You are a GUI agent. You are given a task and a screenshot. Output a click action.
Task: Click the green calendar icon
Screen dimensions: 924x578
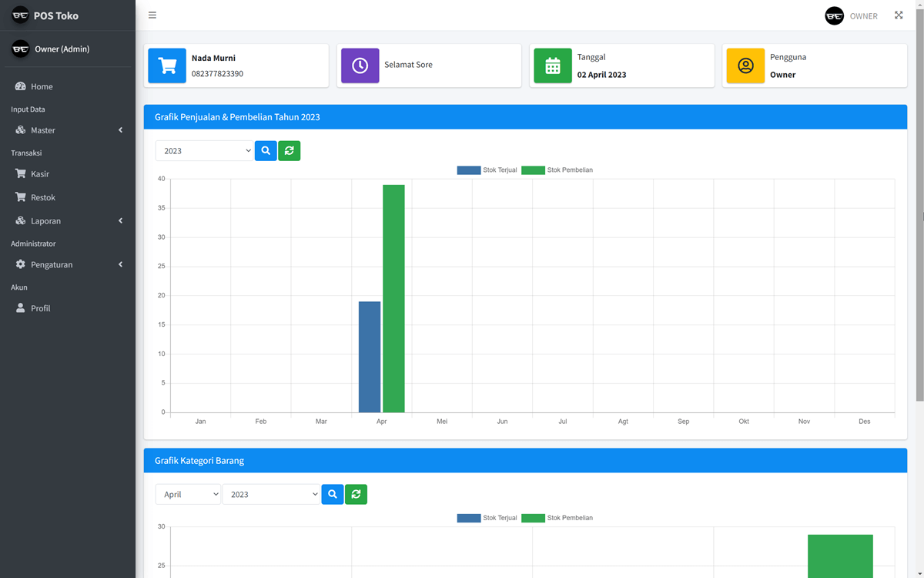coord(552,66)
